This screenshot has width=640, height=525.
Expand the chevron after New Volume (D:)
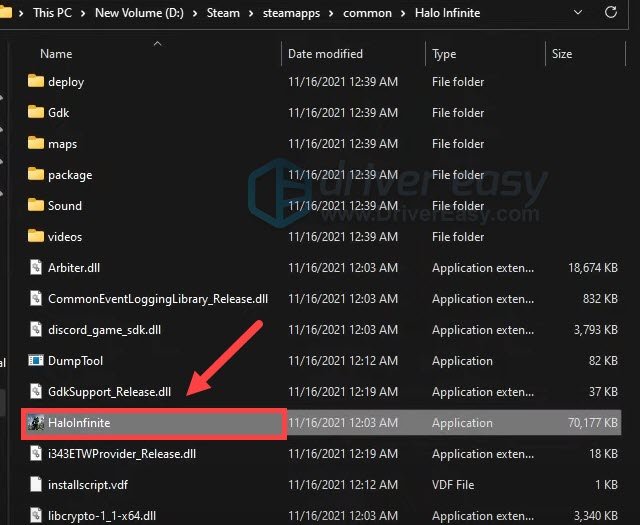click(195, 13)
